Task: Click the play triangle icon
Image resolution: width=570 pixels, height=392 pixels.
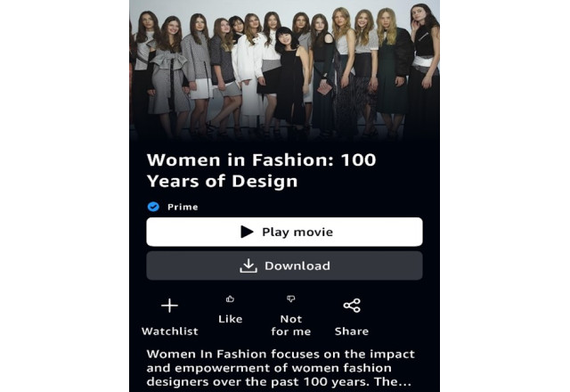Action: 248,232
